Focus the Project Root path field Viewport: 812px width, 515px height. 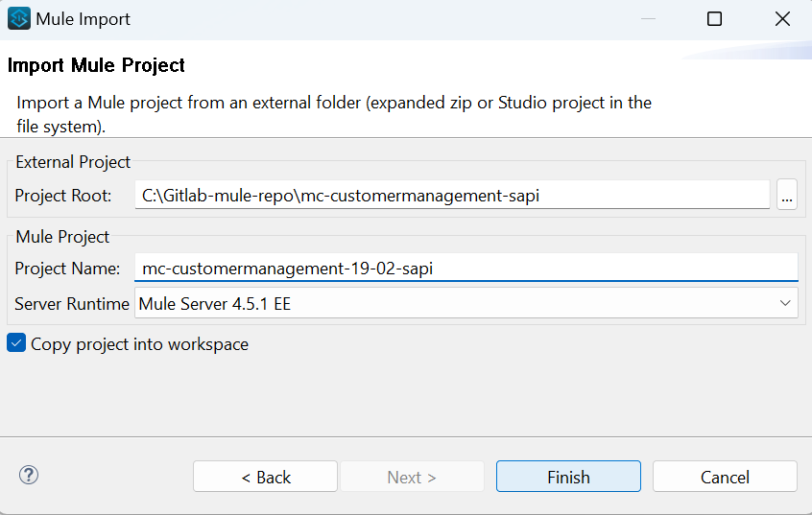click(451, 196)
